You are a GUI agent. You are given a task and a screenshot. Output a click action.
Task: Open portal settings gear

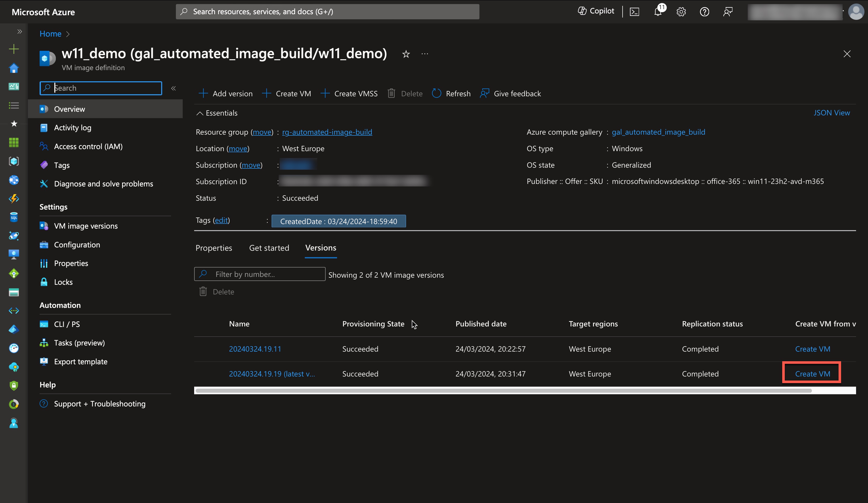[x=681, y=12]
